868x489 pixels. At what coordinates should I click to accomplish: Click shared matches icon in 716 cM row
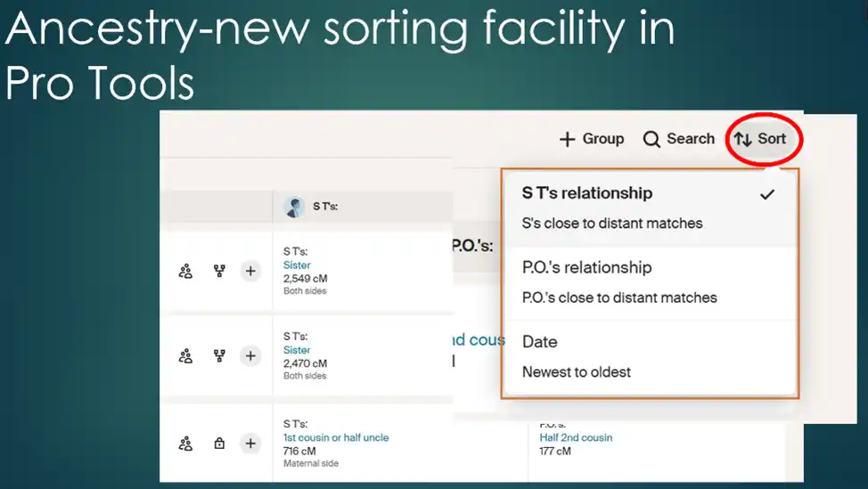coord(185,444)
